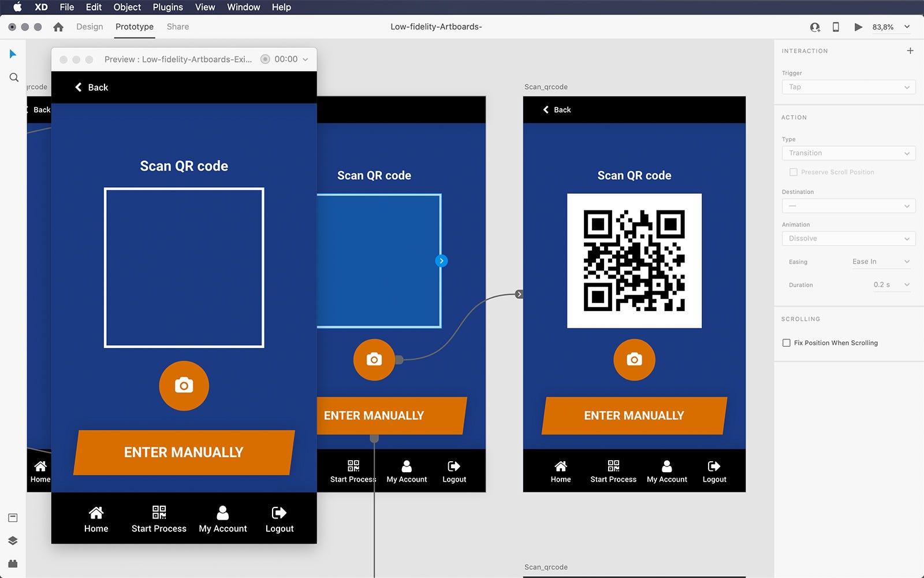Open the Trigger Tap dropdown
The height and width of the screenshot is (578, 924).
[848, 87]
